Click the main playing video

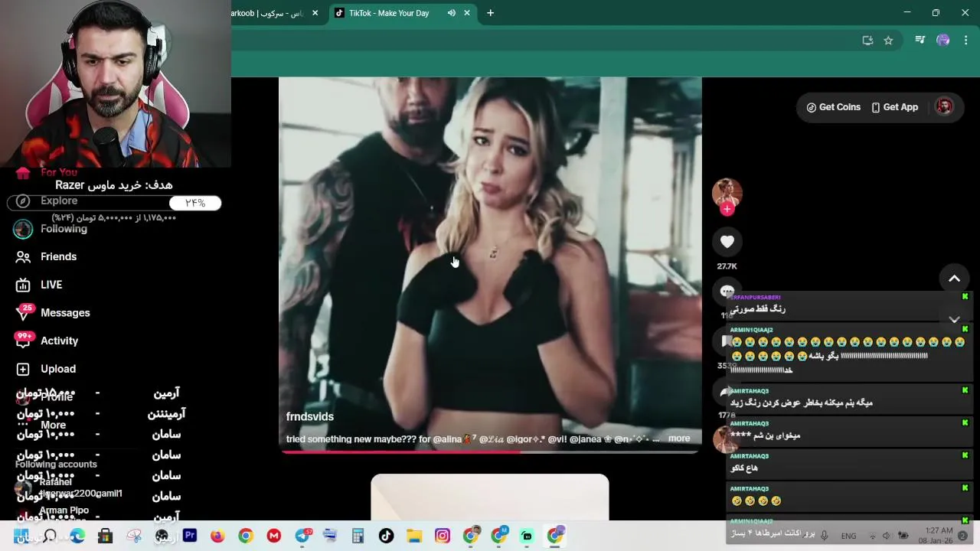[490, 264]
